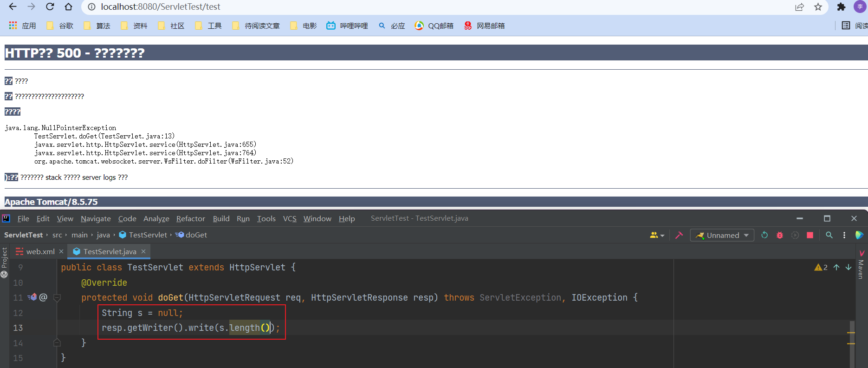
Task: Open the 谷歌 bookmark folder
Action: (60, 26)
